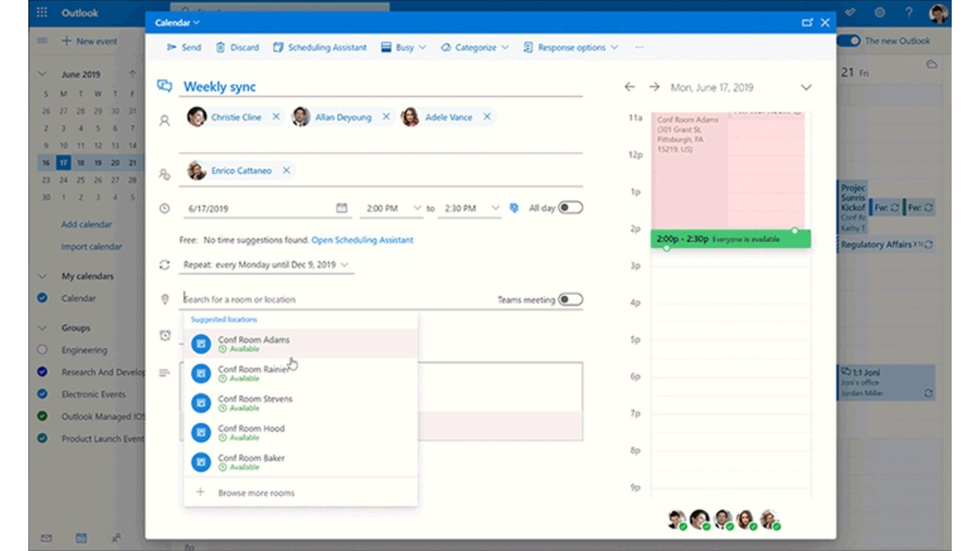Remove optional attendee Enrico Cattaneo
980x551 pixels.
[286, 171]
